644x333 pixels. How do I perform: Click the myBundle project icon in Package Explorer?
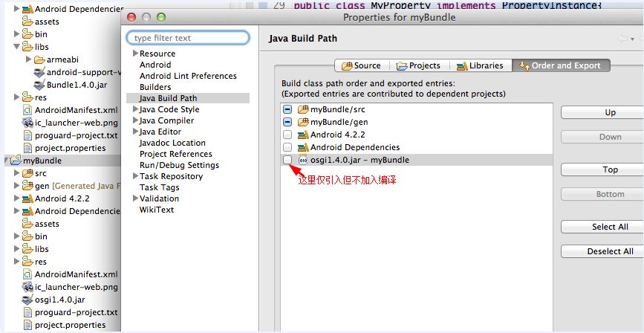tap(16, 161)
